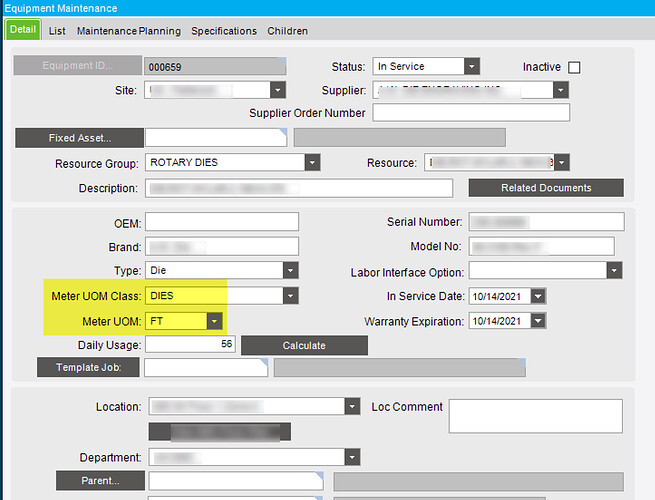The width and height of the screenshot is (655, 500).
Task: Focus the Supplier Order Number field
Action: coord(471,113)
